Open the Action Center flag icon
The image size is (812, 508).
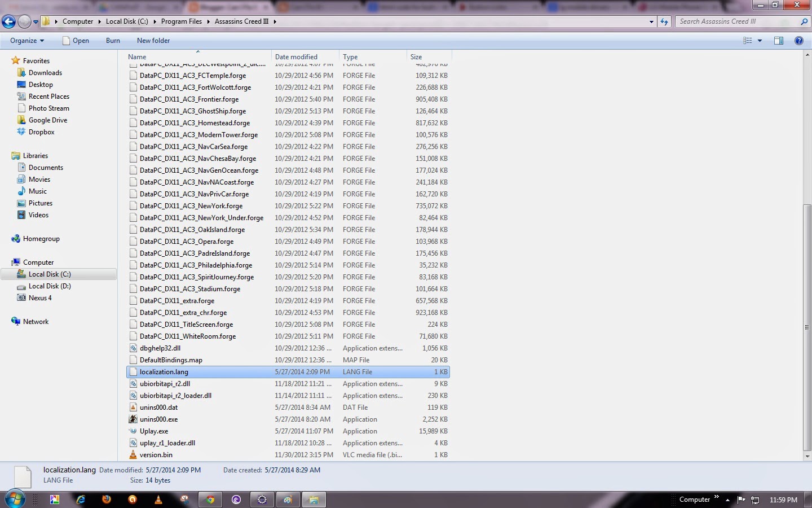pyautogui.click(x=741, y=500)
